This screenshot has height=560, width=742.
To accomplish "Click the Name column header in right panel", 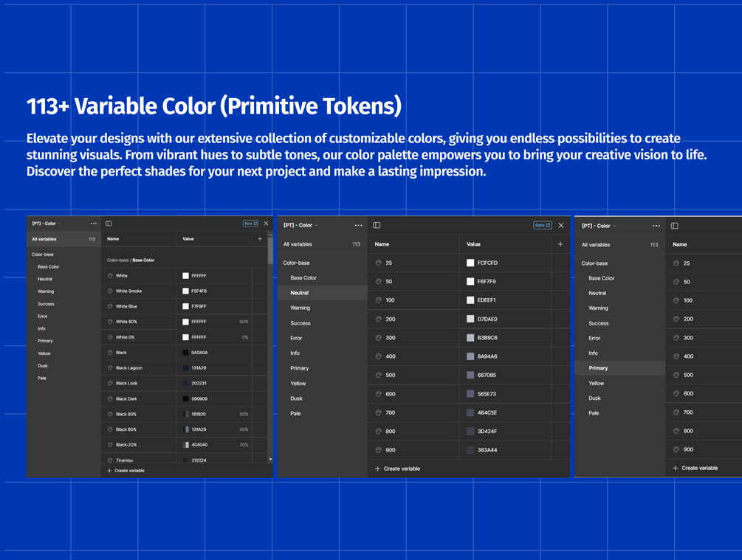I will click(679, 244).
